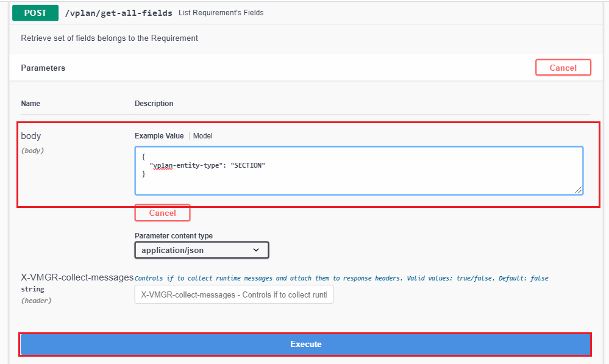
Task: Click the blue Execute button
Action: click(x=305, y=344)
